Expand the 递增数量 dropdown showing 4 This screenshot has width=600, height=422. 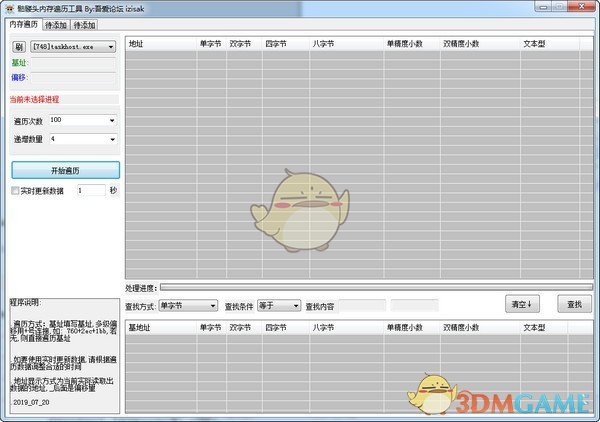click(x=83, y=139)
